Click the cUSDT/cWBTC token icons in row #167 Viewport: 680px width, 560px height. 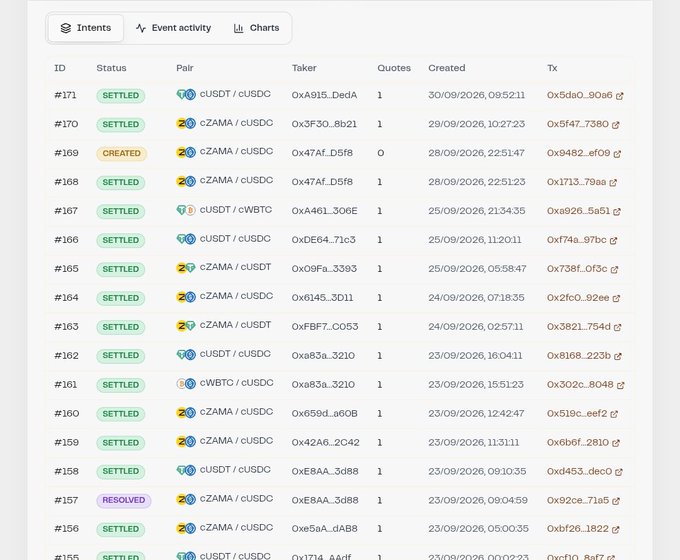pyautogui.click(x=186, y=210)
